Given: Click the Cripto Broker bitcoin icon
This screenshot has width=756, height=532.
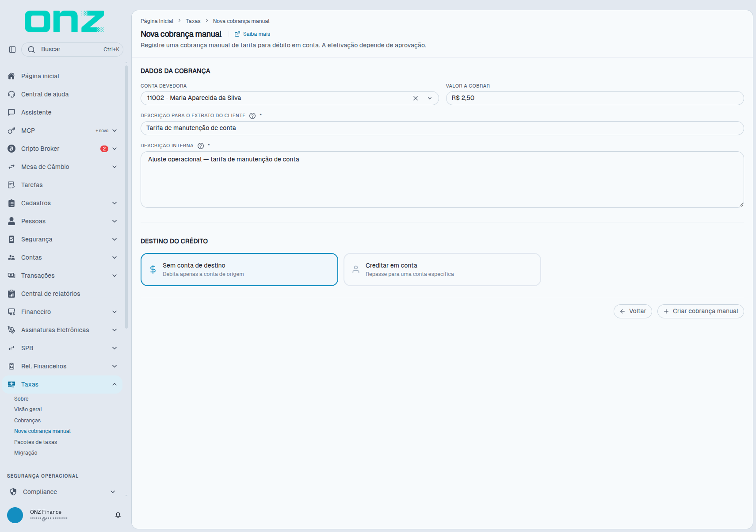Looking at the screenshot, I should (x=11, y=149).
